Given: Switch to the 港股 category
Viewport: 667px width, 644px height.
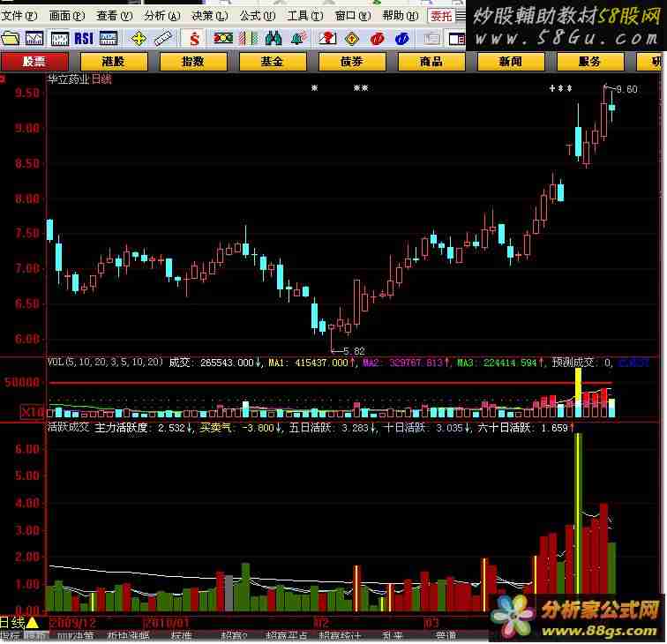Looking at the screenshot, I should pyautogui.click(x=114, y=62).
